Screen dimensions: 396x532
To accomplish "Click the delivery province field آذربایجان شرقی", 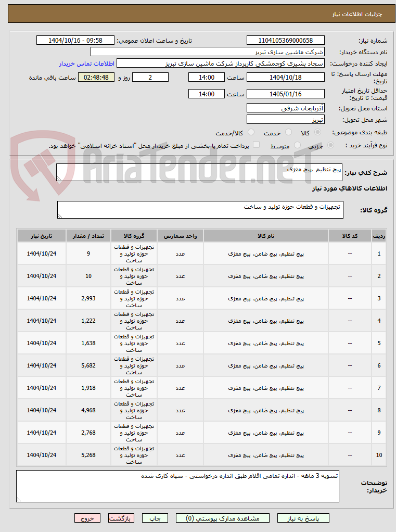I will point(286,108).
